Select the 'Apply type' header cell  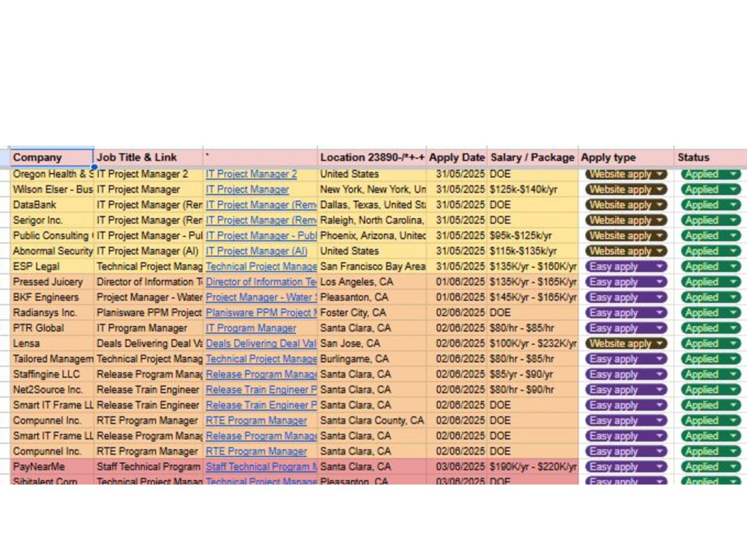pyautogui.click(x=626, y=158)
